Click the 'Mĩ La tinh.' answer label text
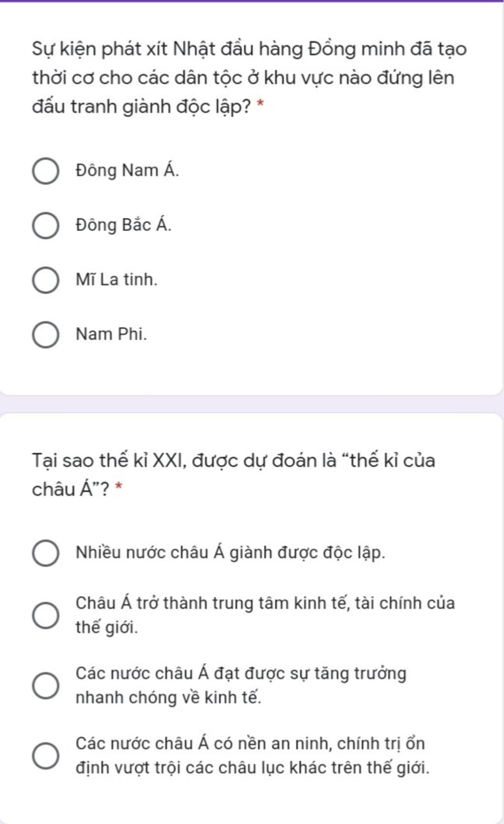 click(x=117, y=280)
